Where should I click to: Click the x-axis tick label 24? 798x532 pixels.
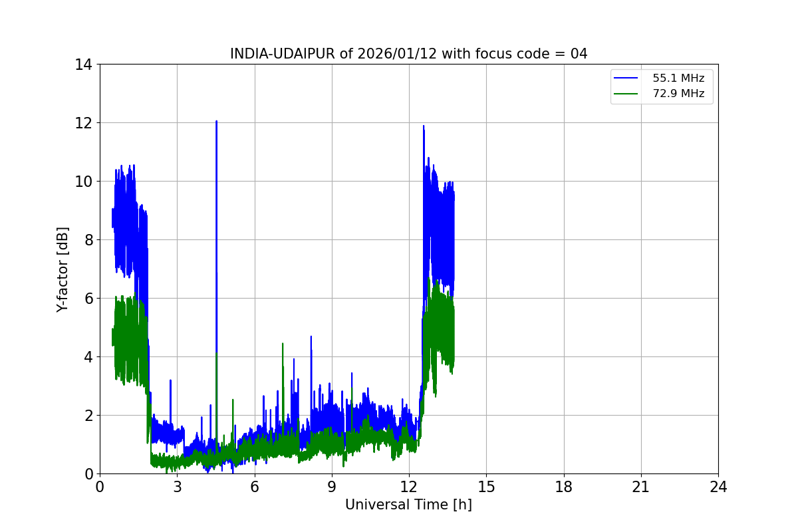[718, 487]
